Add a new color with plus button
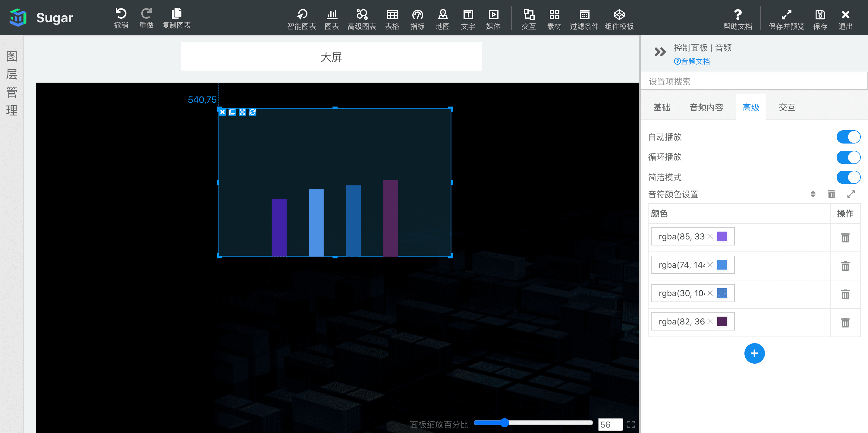The height and width of the screenshot is (433, 868). 754,353
